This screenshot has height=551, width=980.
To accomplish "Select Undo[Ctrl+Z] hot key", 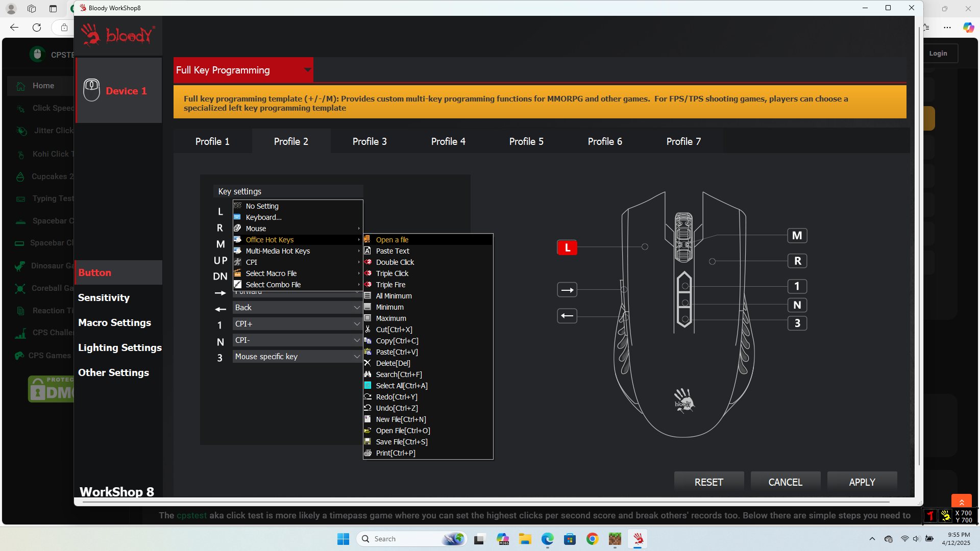I will 428,408.
